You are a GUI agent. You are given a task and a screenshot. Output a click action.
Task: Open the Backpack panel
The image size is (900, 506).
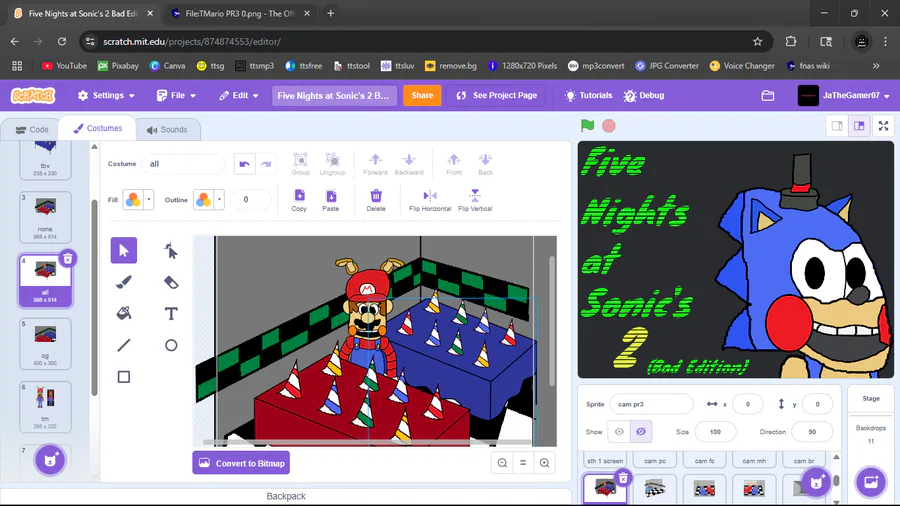286,496
